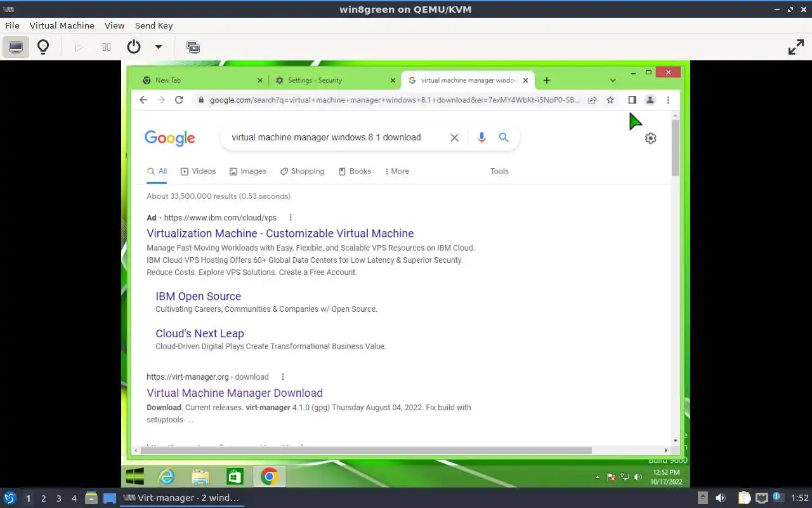Screen dimensions: 812x508
Task: Submit search with magnifier icon
Action: (504, 137)
